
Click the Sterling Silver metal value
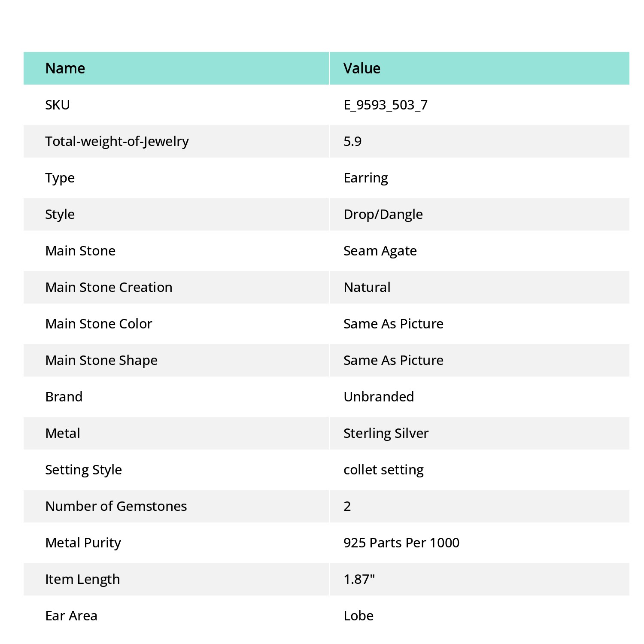(x=386, y=433)
